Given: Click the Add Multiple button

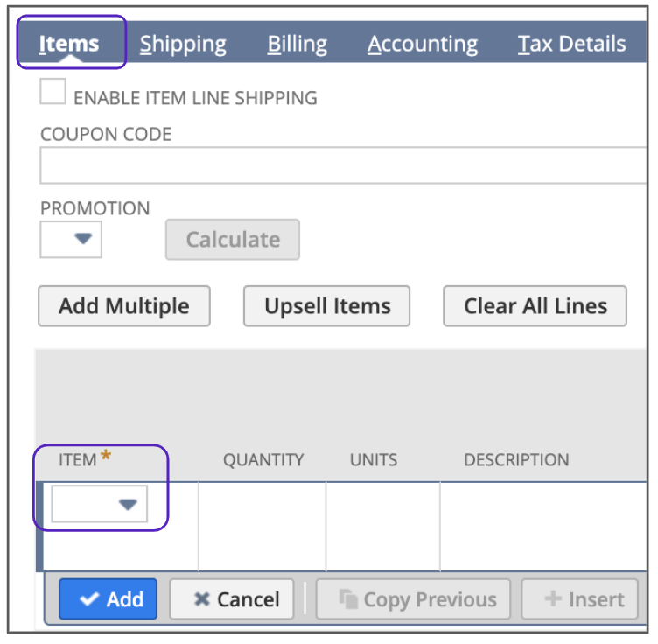Looking at the screenshot, I should (124, 306).
